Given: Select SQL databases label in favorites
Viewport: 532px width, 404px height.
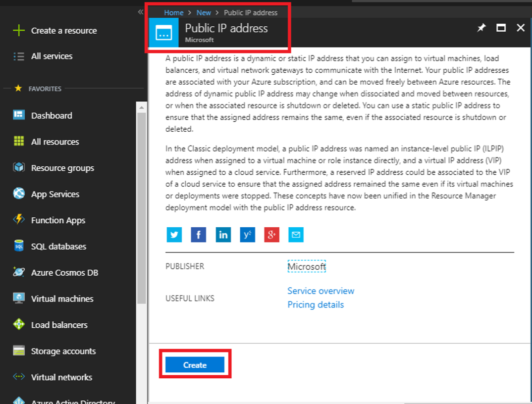Looking at the screenshot, I should click(x=58, y=246).
